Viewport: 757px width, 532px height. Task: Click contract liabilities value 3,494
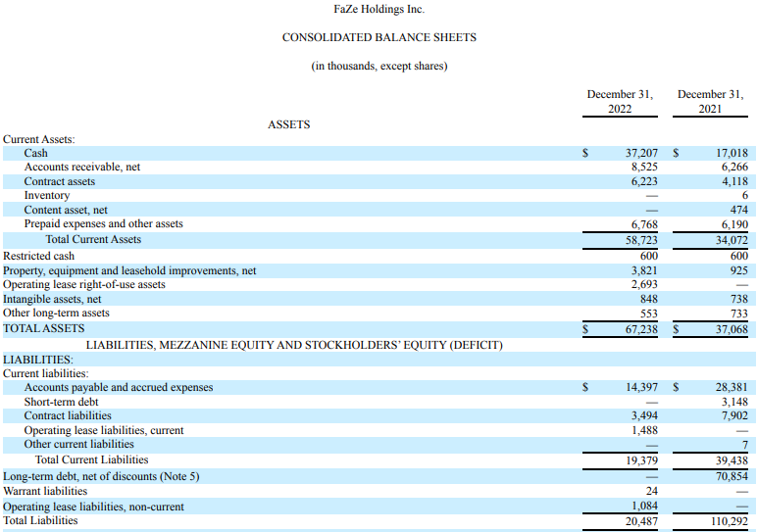click(644, 416)
